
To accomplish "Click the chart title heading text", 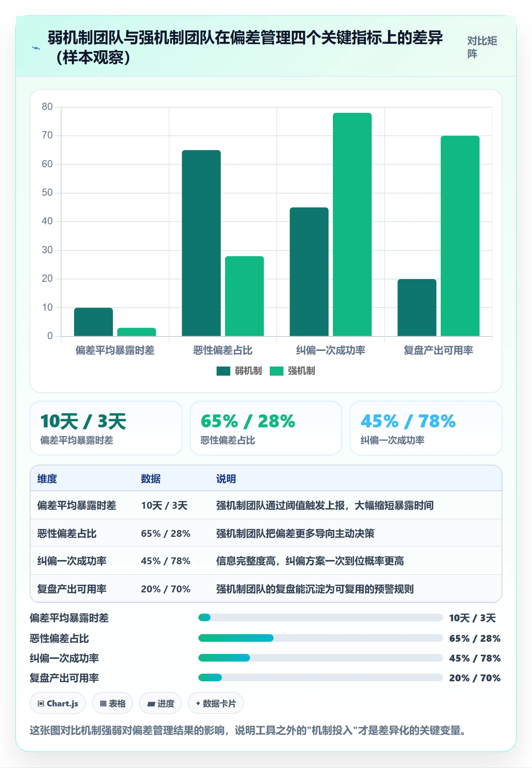I will (245, 48).
